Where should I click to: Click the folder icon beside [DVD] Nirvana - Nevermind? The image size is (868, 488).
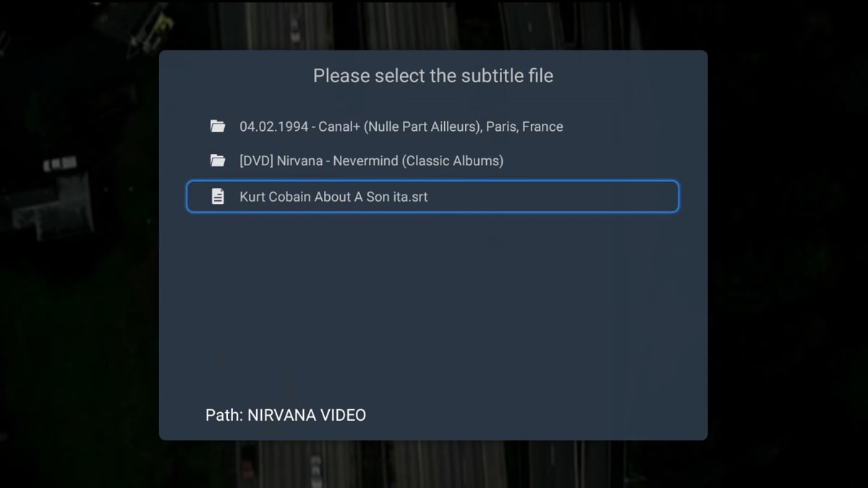point(218,160)
